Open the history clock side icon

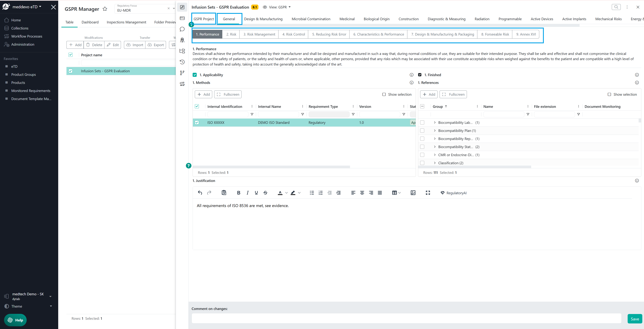(182, 62)
